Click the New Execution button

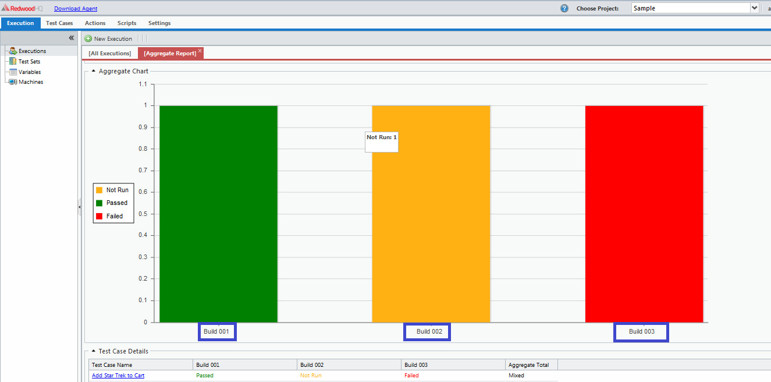[108, 39]
